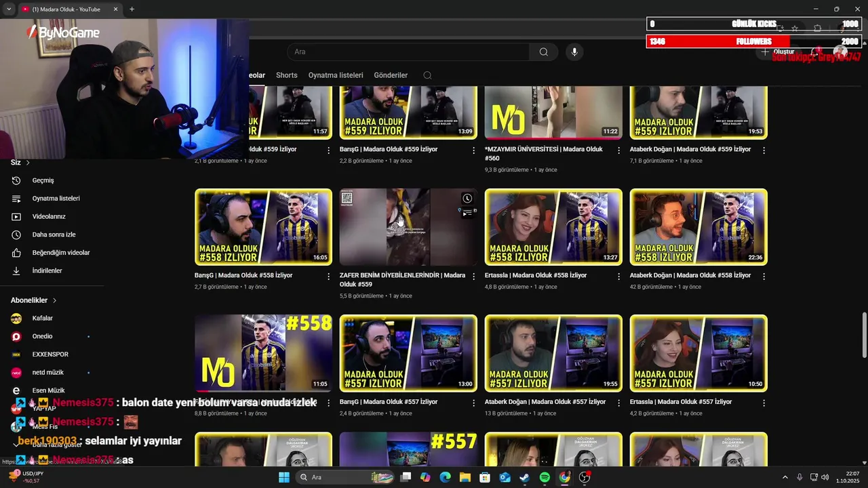Open OBS Studio from the taskbar
The image size is (868, 488).
[585, 477]
